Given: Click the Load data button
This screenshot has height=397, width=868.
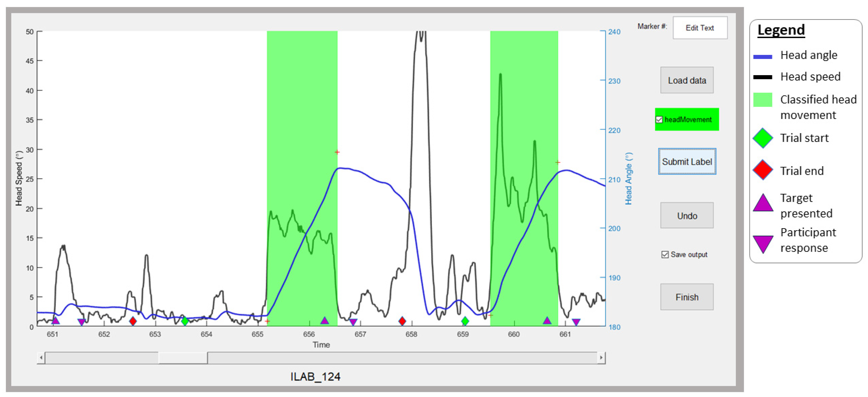Looking at the screenshot, I should point(687,80).
